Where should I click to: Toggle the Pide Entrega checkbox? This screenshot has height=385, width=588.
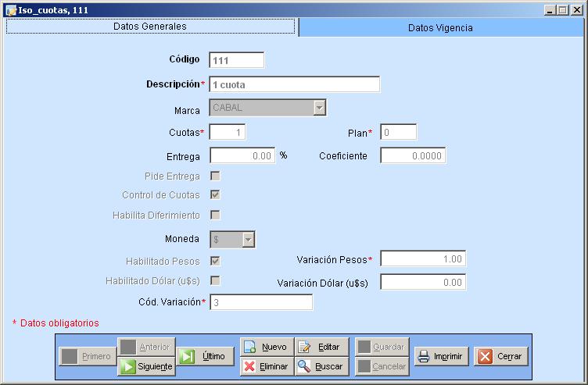tap(215, 176)
